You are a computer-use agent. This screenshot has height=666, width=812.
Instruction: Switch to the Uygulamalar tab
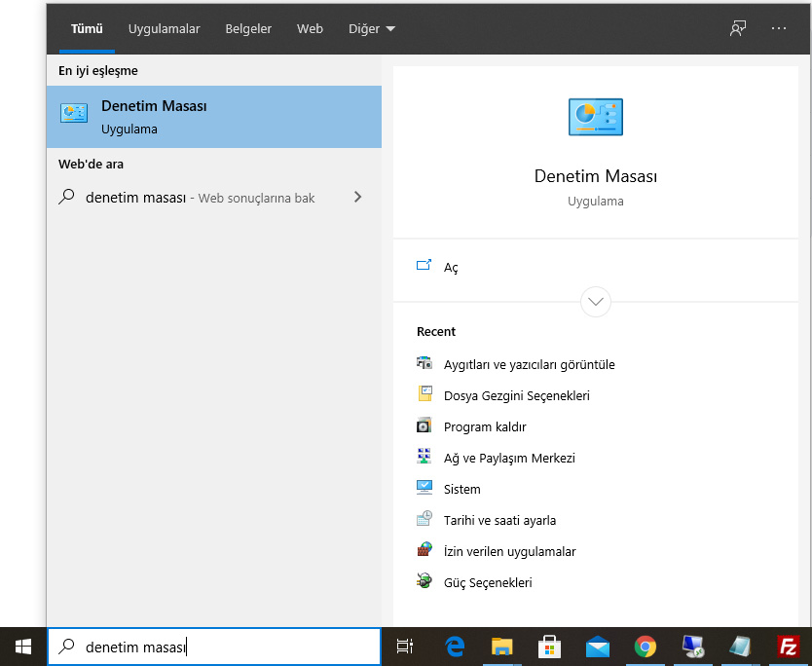click(164, 29)
